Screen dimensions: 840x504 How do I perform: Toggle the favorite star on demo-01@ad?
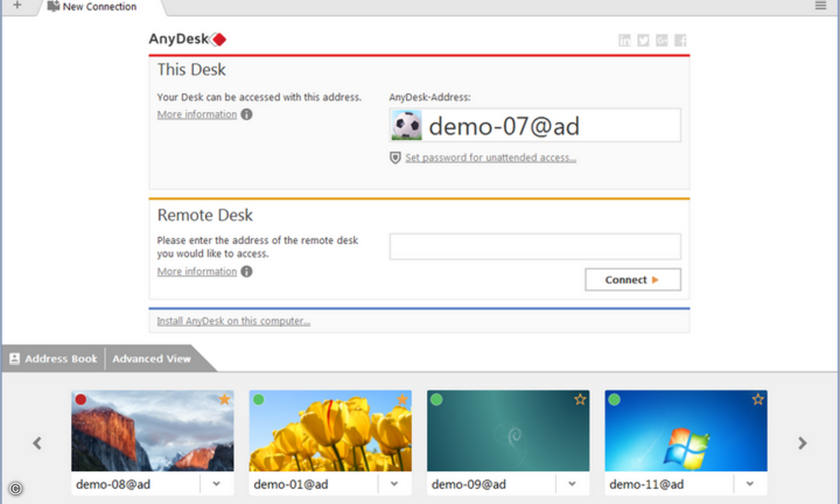tap(402, 400)
